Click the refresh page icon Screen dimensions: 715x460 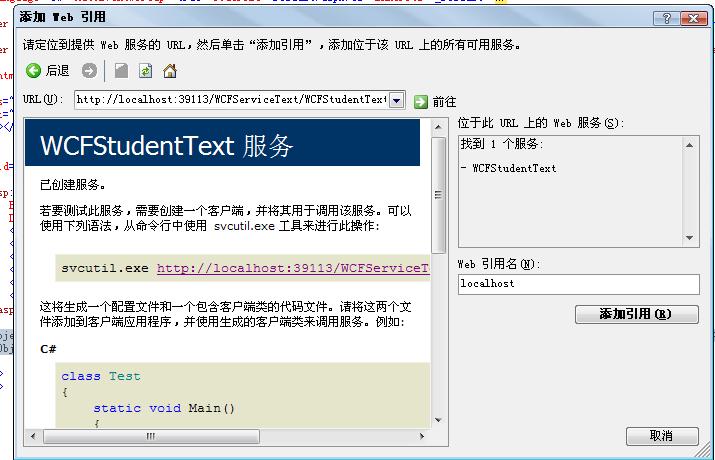click(145, 71)
